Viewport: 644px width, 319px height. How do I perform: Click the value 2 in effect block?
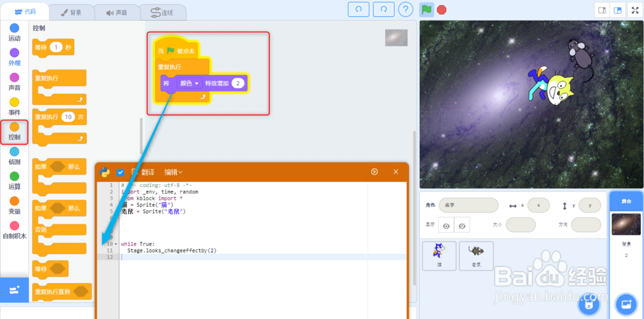pos(238,83)
